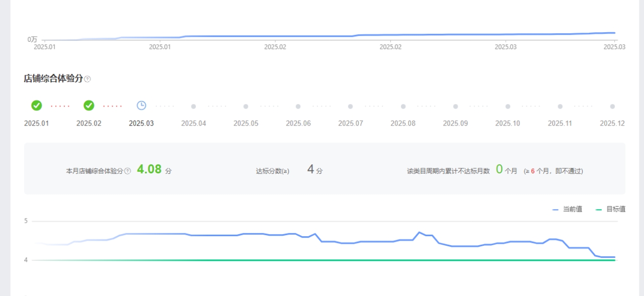Screen dimensions: 644x296
Task: Click the gray dot above 2025.05
Action: pos(246,107)
